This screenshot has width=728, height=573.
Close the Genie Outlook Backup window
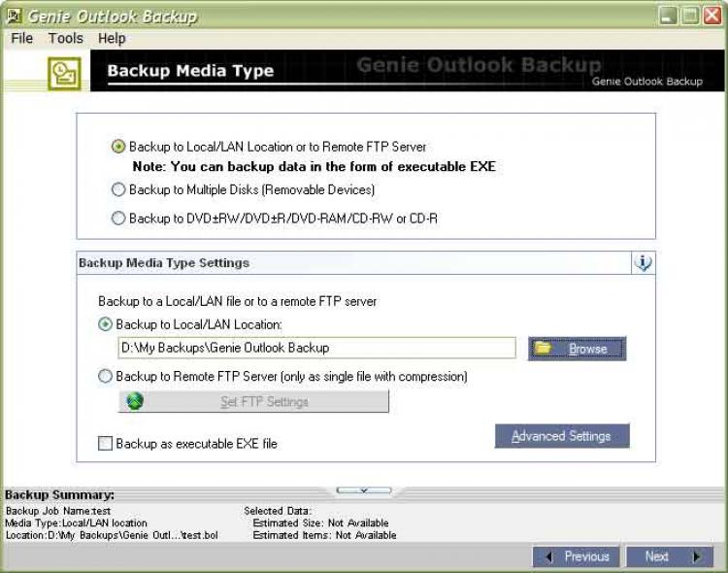711,16
